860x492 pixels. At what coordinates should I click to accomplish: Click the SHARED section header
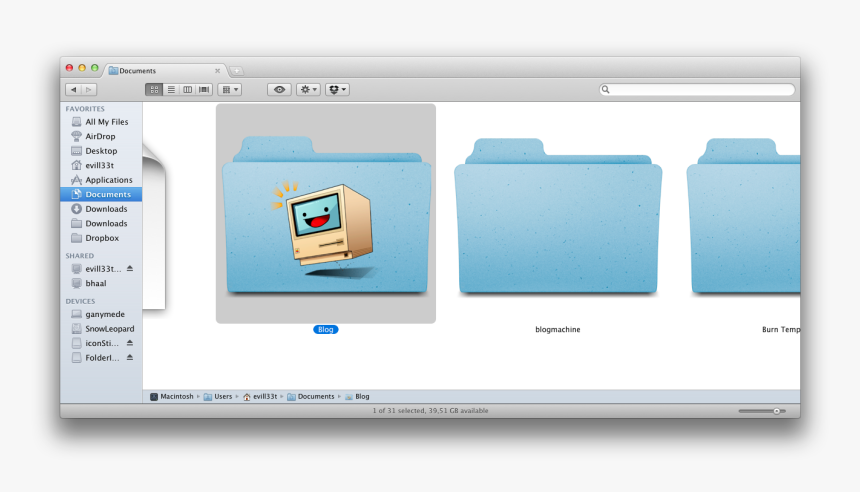pyautogui.click(x=80, y=256)
